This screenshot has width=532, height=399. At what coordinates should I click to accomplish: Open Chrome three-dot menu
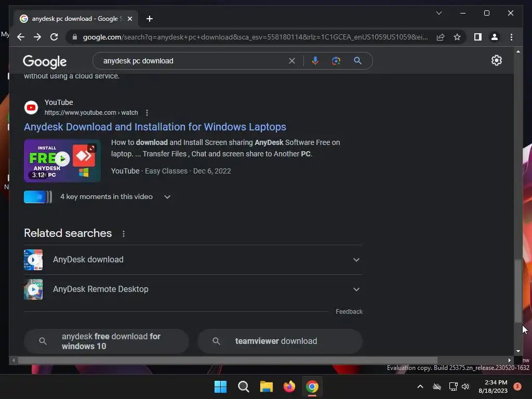(x=511, y=37)
